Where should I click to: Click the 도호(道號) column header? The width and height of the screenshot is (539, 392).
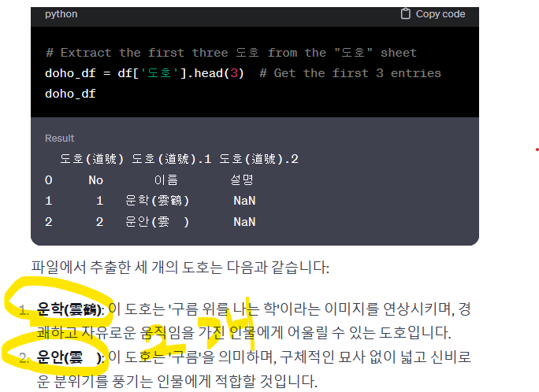(91, 159)
